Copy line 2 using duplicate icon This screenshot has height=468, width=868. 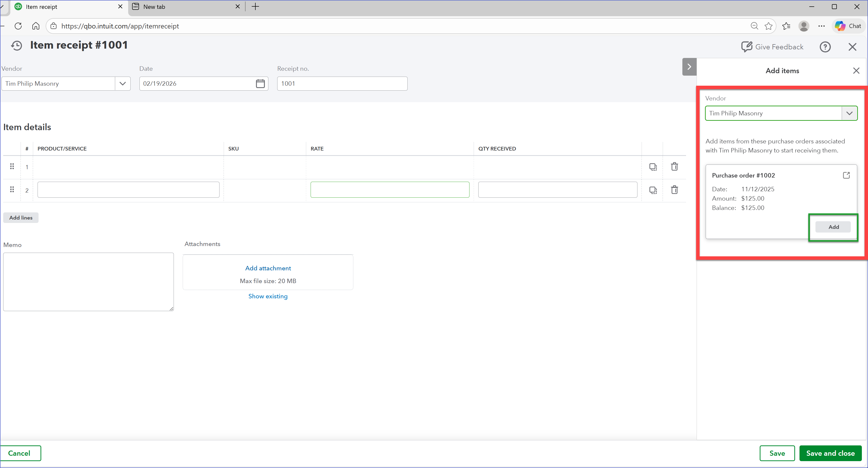653,190
